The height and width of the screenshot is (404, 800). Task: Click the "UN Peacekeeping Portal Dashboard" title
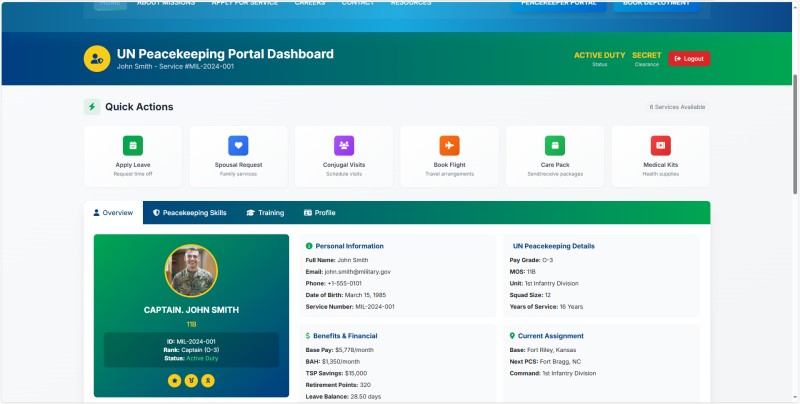pyautogui.click(x=225, y=54)
